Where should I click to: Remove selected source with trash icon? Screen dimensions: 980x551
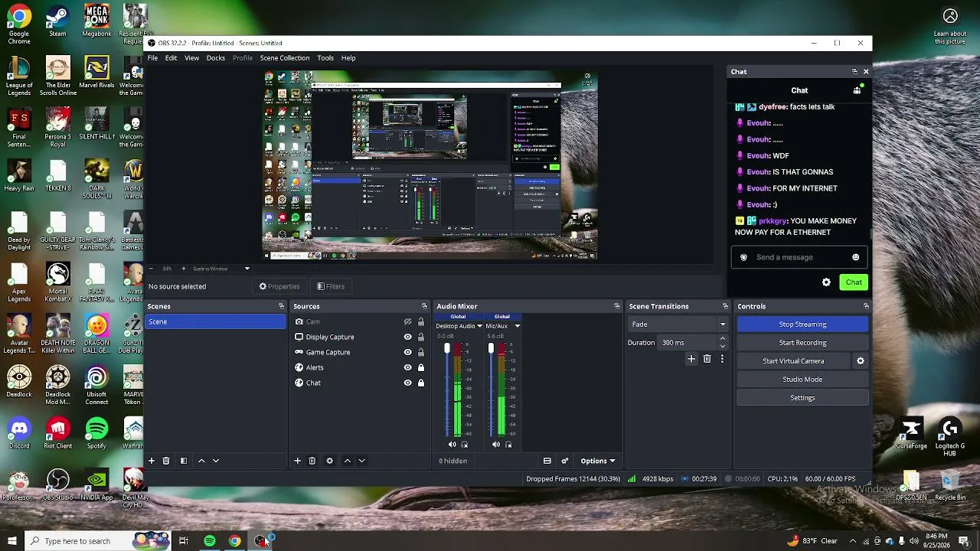coord(312,461)
